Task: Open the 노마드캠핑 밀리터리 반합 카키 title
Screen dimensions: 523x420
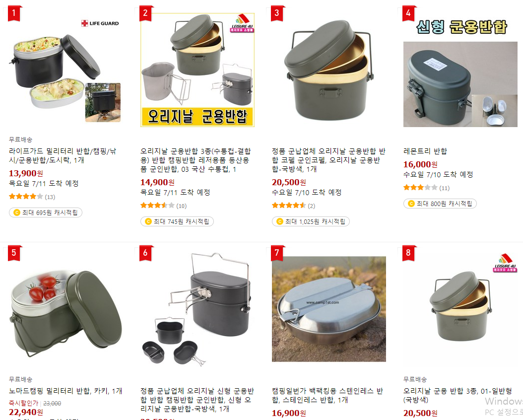Action: [x=65, y=391]
